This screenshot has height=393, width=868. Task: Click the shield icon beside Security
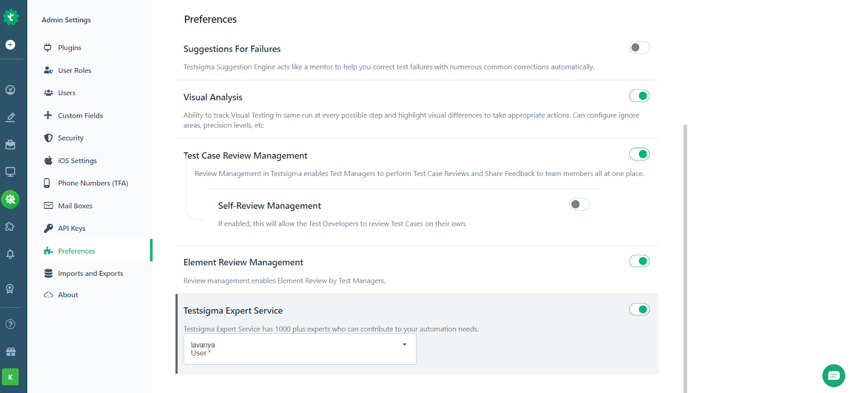[x=48, y=138]
